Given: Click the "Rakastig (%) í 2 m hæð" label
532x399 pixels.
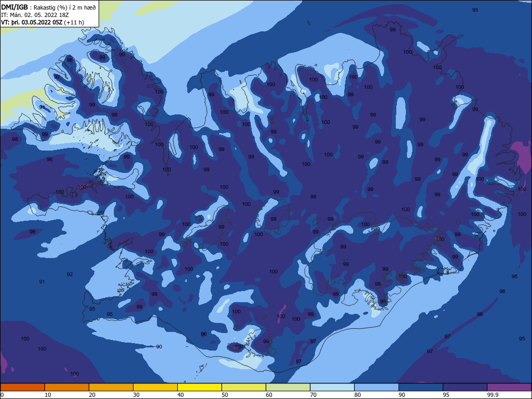Looking at the screenshot, I should coord(65,7).
